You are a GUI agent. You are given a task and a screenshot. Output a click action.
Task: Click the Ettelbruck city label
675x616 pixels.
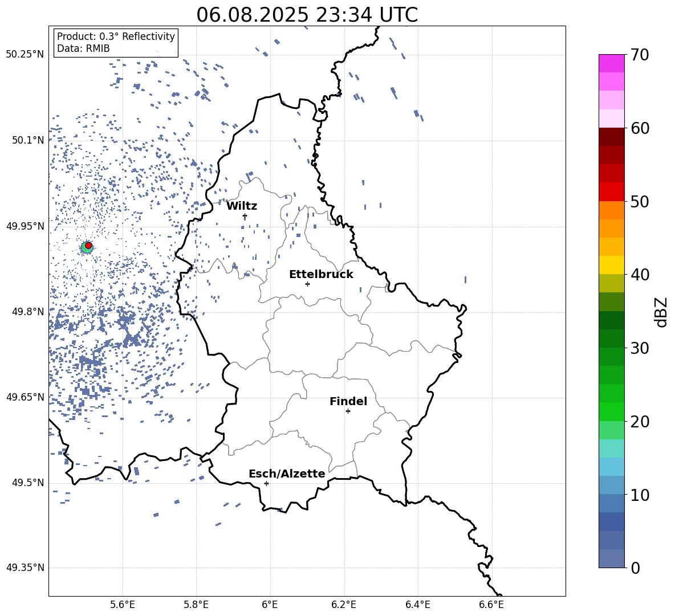321,275
